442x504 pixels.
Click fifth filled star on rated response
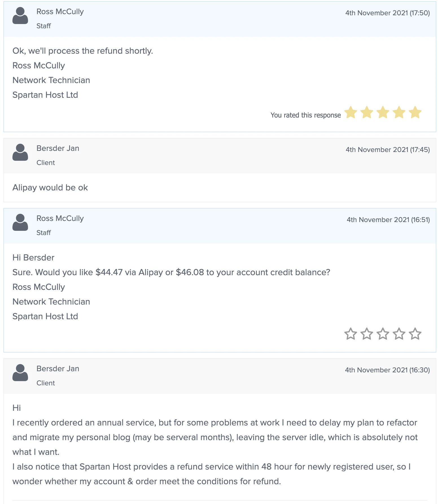(415, 112)
